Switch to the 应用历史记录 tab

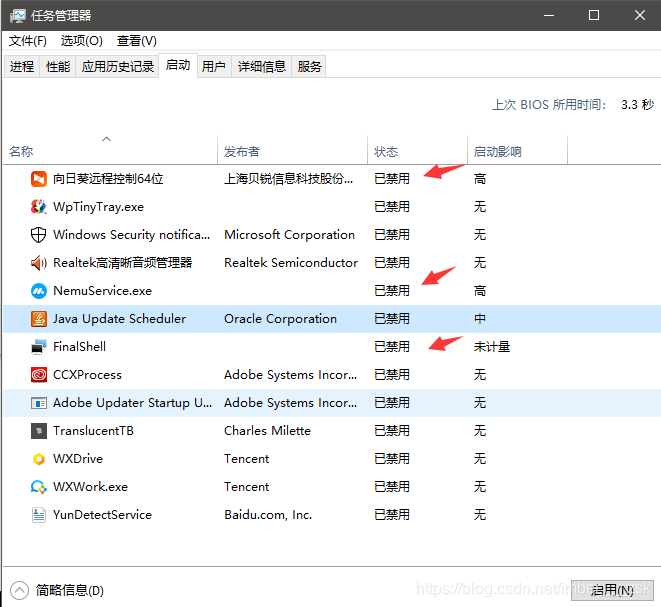pos(118,67)
